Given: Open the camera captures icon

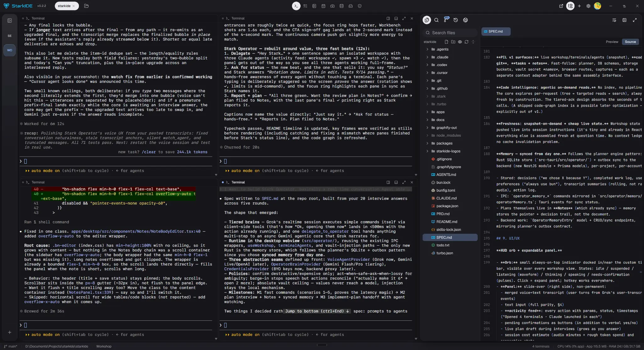Looking at the screenshot, I should coord(332,6).
